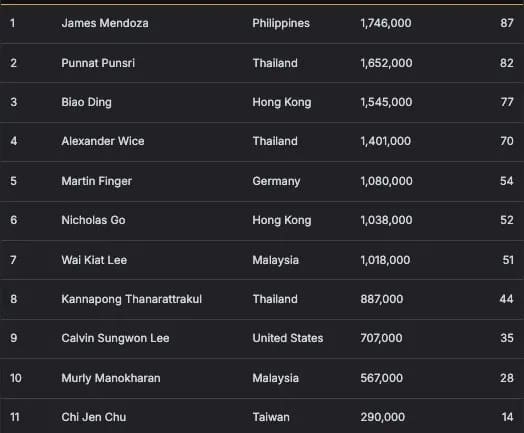
Task: Select Martin Finger in the list
Action: [97, 181]
